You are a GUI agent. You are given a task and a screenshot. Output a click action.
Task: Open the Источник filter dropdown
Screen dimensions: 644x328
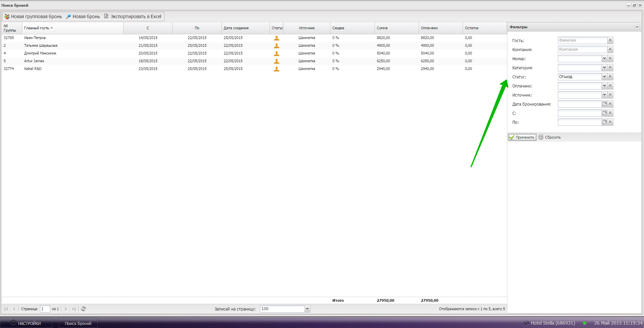[x=604, y=95]
